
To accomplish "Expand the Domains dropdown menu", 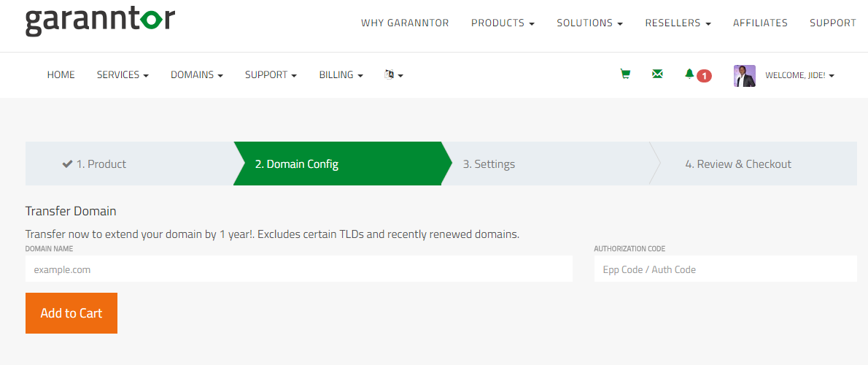I will 196,74.
